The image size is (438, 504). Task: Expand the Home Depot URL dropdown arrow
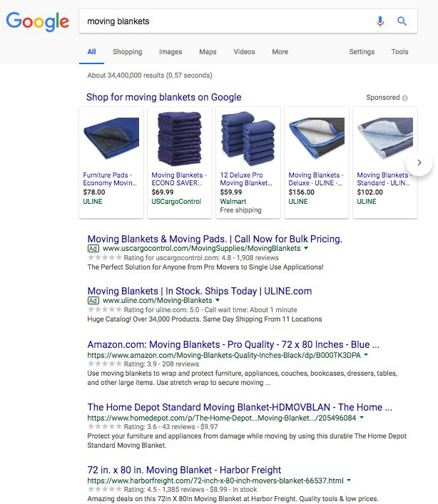coord(362,418)
